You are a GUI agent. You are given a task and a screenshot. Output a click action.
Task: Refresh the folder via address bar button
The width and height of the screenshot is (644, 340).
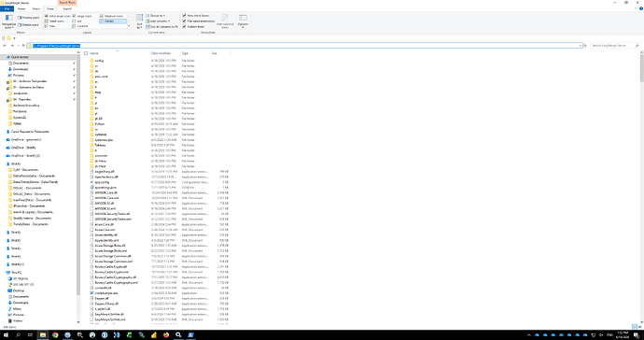click(x=585, y=46)
